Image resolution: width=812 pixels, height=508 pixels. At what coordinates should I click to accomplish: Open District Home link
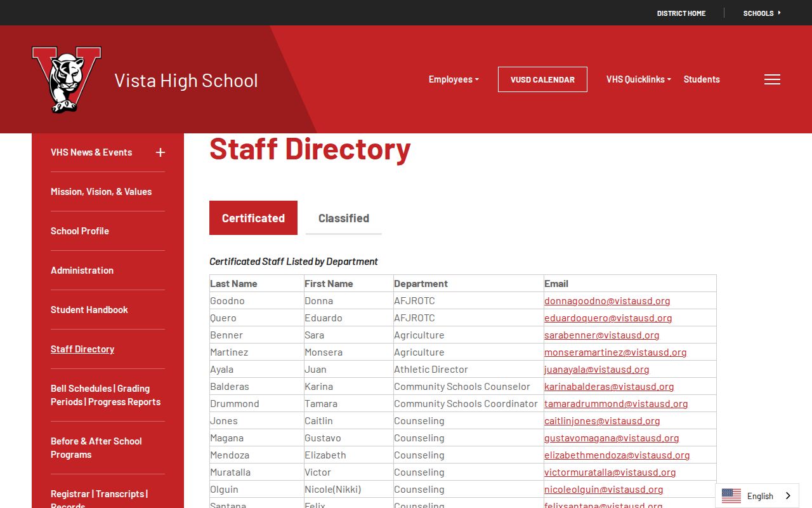(x=681, y=13)
